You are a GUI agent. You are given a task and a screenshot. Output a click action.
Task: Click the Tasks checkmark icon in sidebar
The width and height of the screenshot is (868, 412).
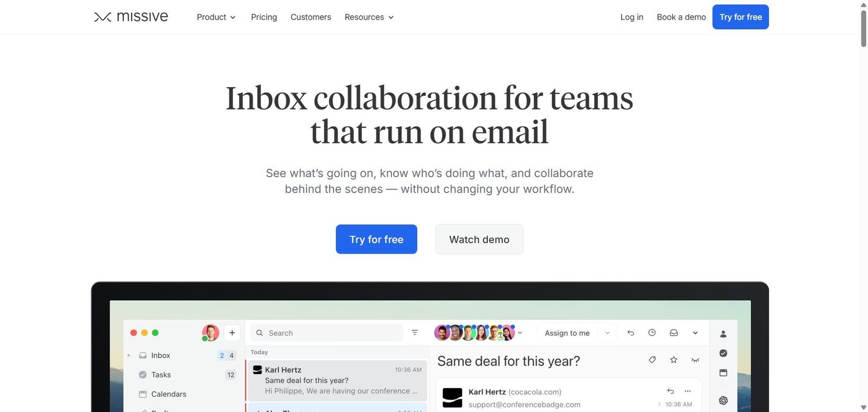point(143,375)
